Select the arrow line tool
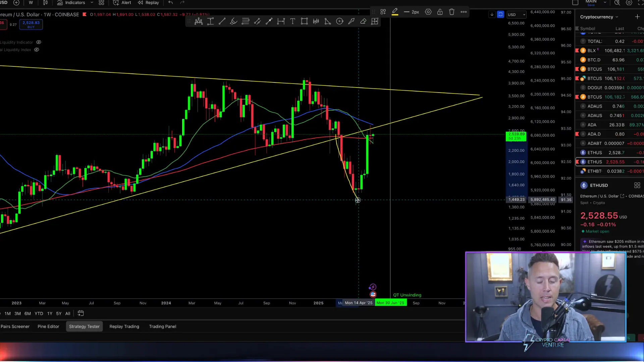 [269, 21]
